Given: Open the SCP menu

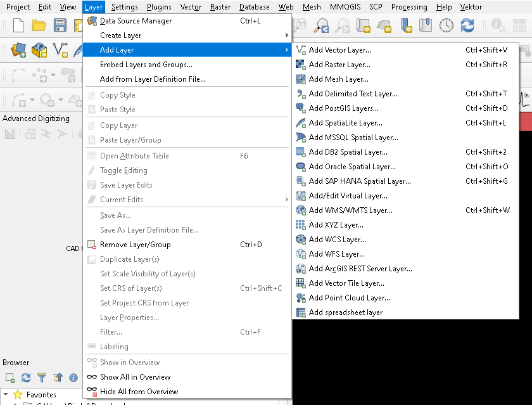Looking at the screenshot, I should (x=376, y=7).
